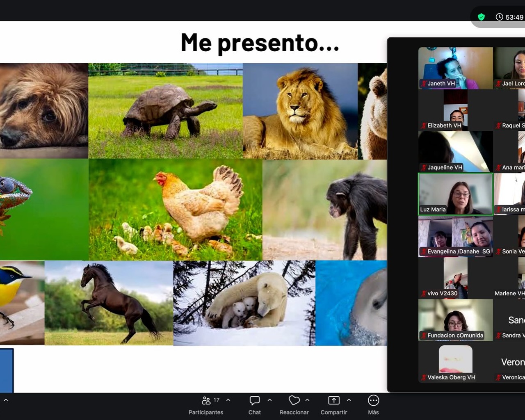525x420 pixels.
Task: Expand the arrow next to Compartir
Action: (x=349, y=400)
